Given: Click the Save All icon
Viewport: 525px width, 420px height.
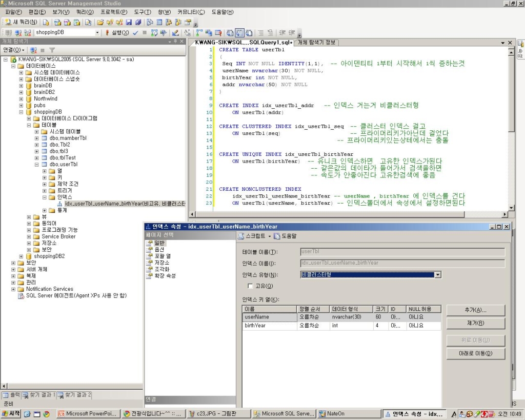Looking at the screenshot, I should click(138, 22).
